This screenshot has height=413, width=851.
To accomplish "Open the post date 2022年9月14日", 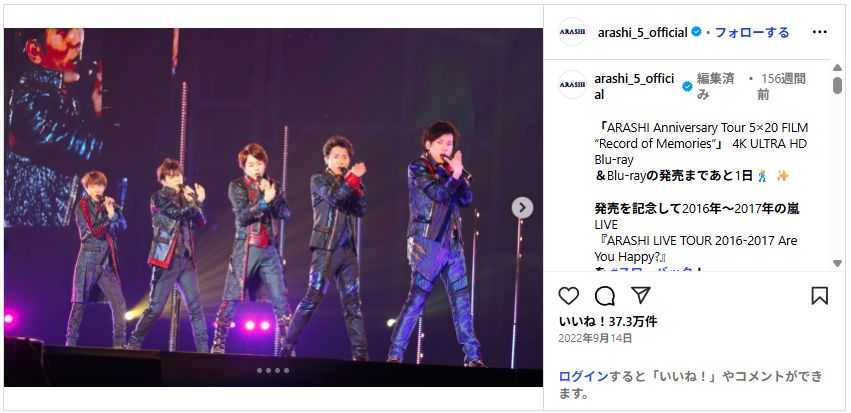I will pos(595,338).
